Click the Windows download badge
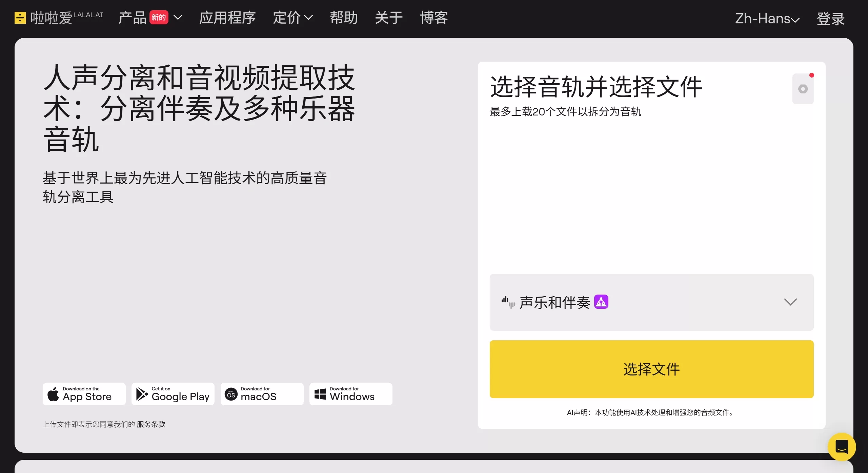868x473 pixels. [350, 394]
